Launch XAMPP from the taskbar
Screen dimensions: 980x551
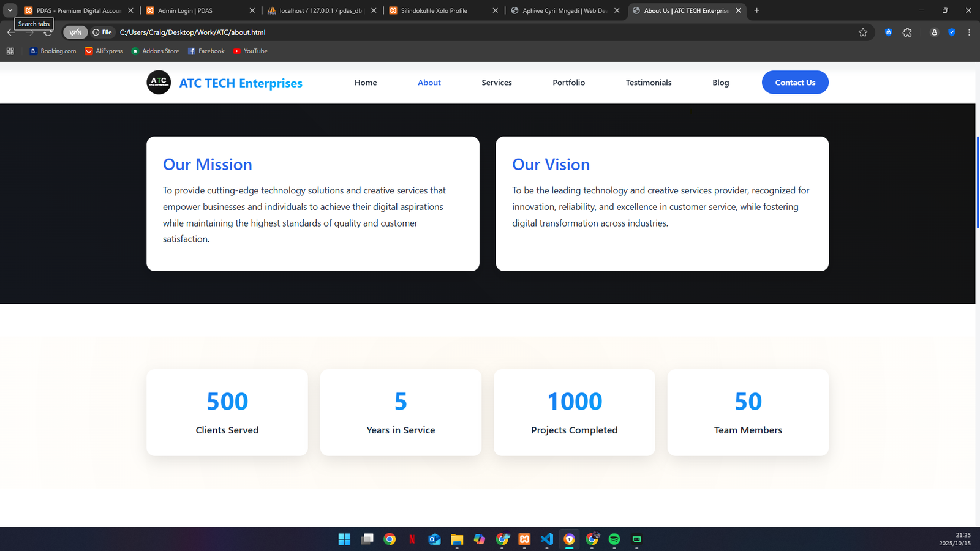(524, 539)
